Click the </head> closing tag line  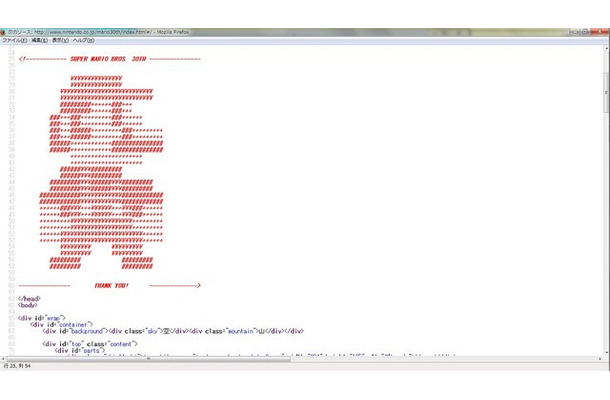tap(29, 299)
